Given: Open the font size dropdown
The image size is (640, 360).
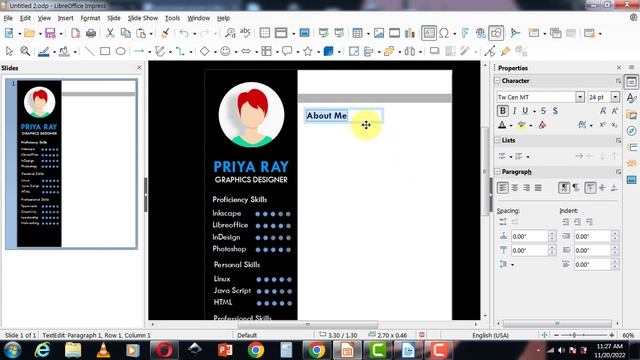Looking at the screenshot, I should (615, 97).
